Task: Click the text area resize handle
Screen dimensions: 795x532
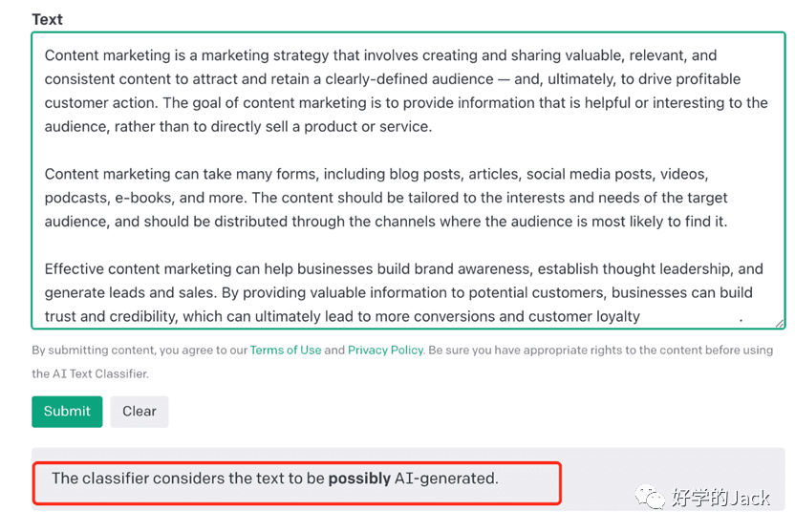Action: 780,323
